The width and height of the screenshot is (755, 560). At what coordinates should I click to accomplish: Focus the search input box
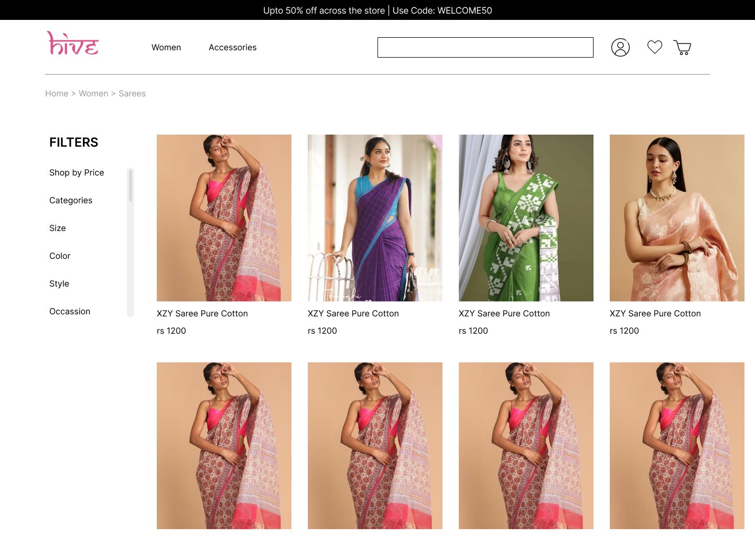point(486,47)
